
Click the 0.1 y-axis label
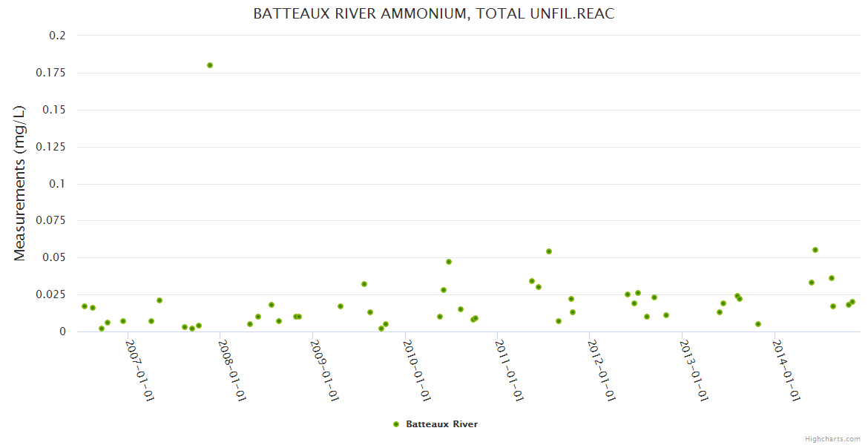(58, 184)
